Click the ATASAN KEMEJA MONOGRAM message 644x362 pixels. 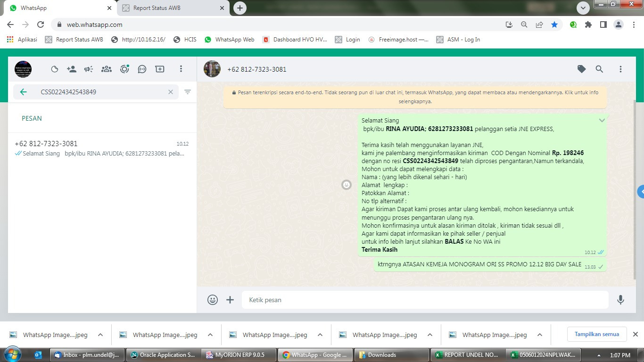pyautogui.click(x=491, y=265)
